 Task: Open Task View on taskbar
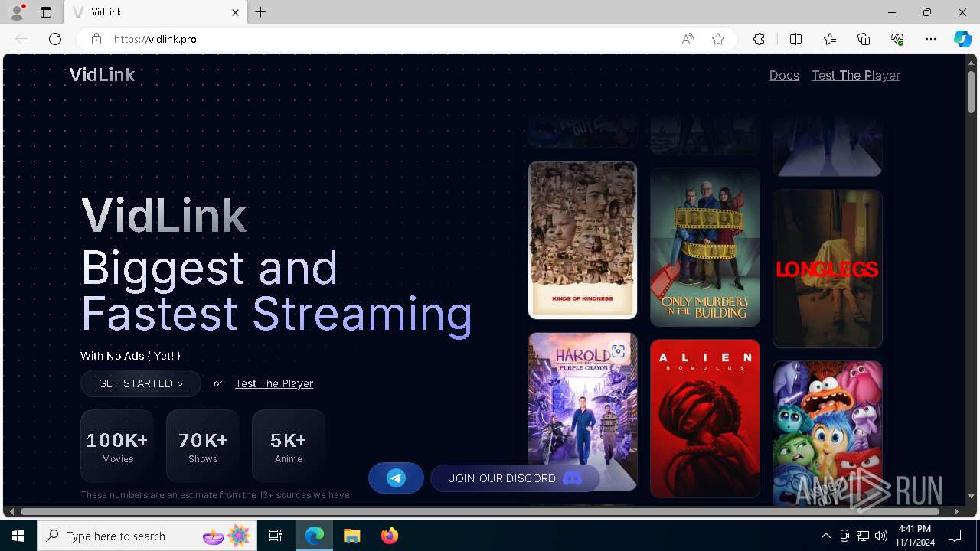click(x=276, y=536)
